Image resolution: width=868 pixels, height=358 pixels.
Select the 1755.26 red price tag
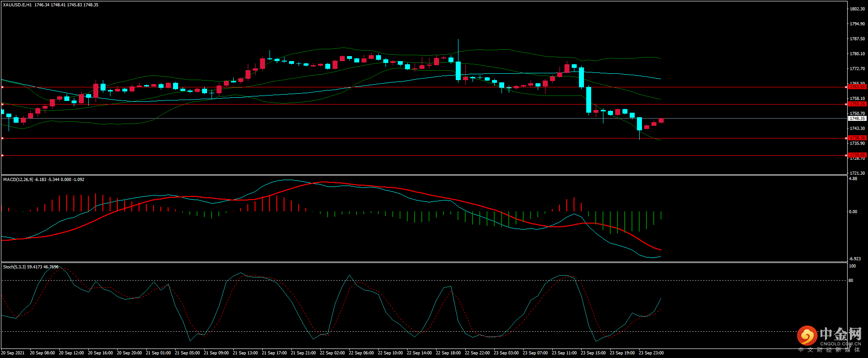point(857,104)
